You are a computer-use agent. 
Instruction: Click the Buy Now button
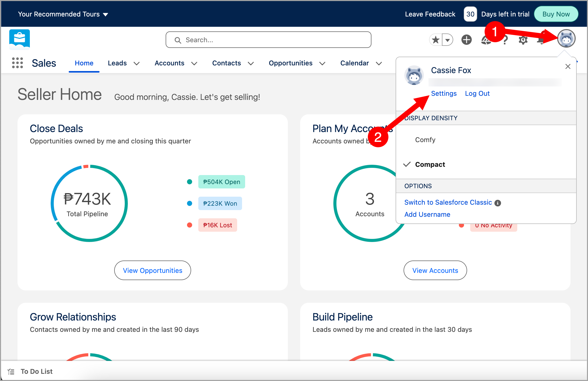click(556, 14)
